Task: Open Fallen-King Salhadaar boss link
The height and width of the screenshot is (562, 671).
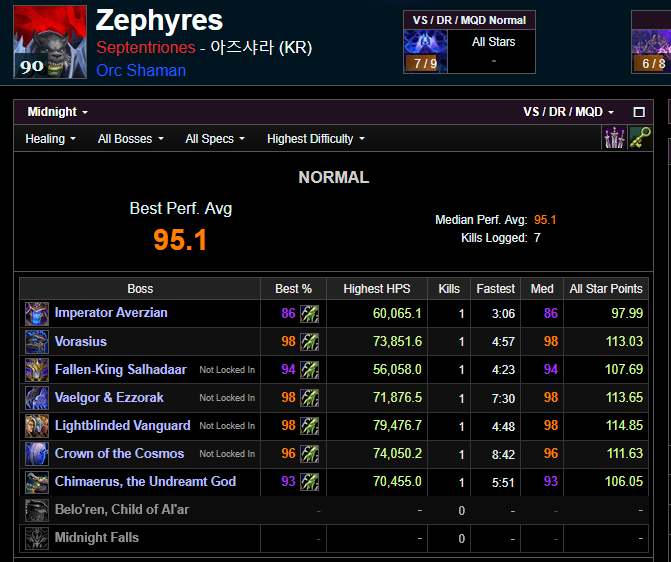Action: (x=120, y=369)
